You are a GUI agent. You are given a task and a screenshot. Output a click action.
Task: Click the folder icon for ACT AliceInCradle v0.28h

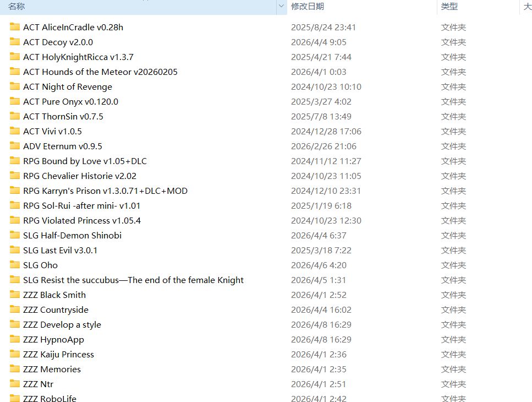15,27
